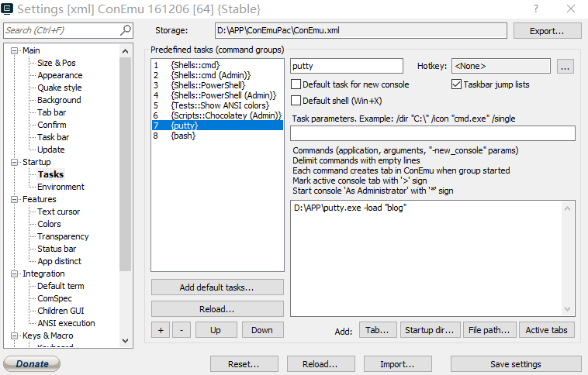This screenshot has width=588, height=375.
Task: Click the Active tabs button
Action: coord(547,330)
